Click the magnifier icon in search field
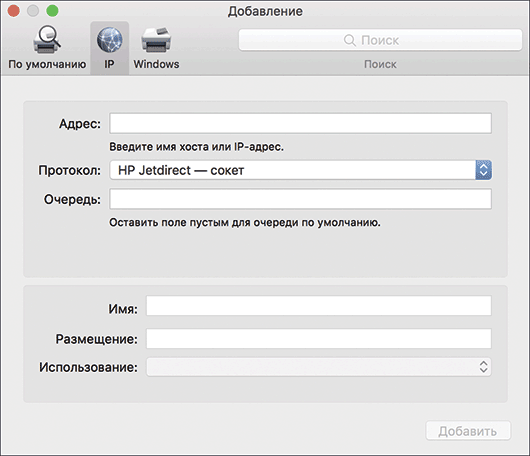Viewport: 530px width, 456px height. [x=350, y=40]
